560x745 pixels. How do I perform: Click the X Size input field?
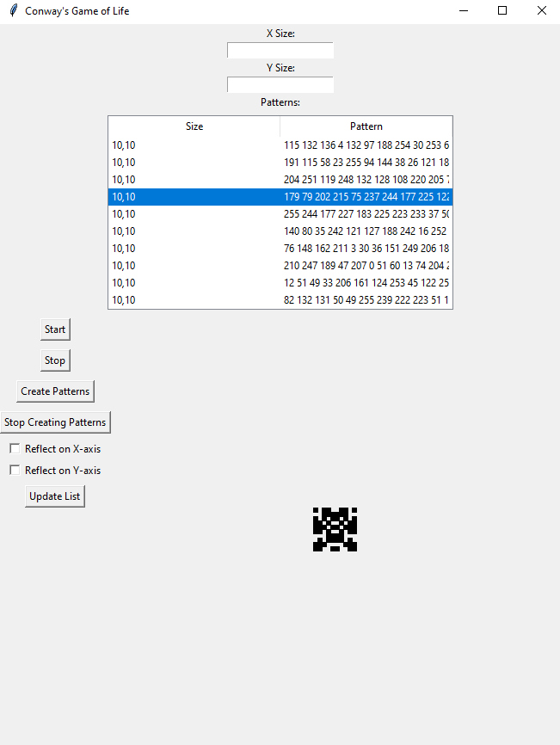[x=280, y=51]
